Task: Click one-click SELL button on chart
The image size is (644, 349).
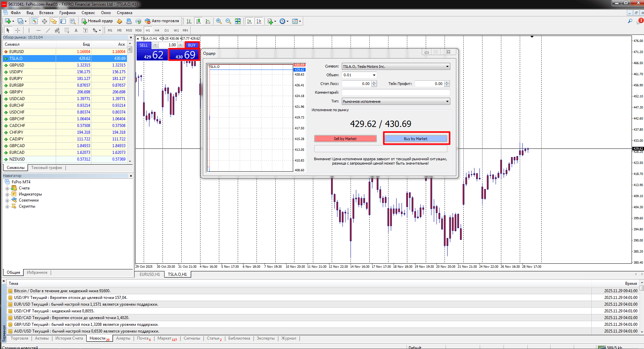Action: pos(144,45)
